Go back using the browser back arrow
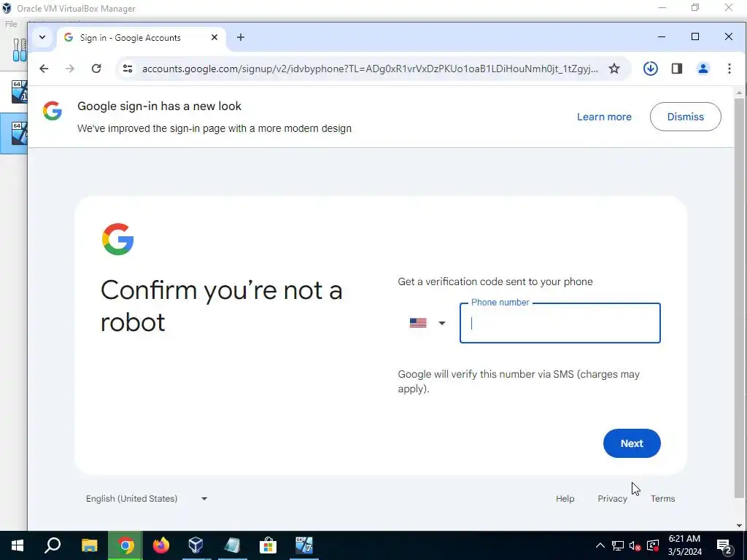Viewport: 747px width, 560px height. pyautogui.click(x=44, y=69)
